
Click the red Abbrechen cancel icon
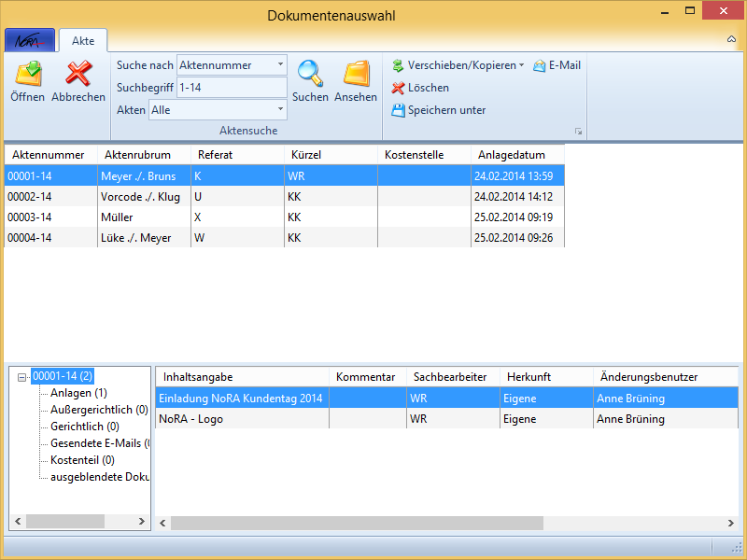[x=78, y=74]
